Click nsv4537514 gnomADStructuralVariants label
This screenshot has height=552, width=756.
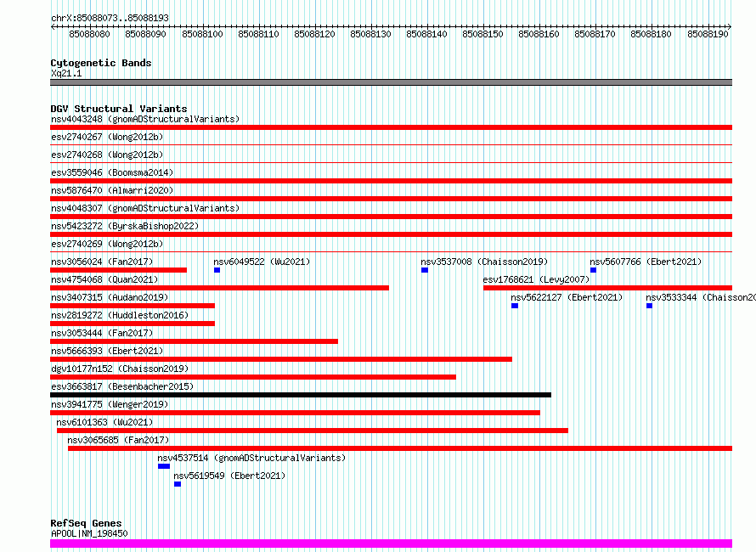pyautogui.click(x=251, y=458)
